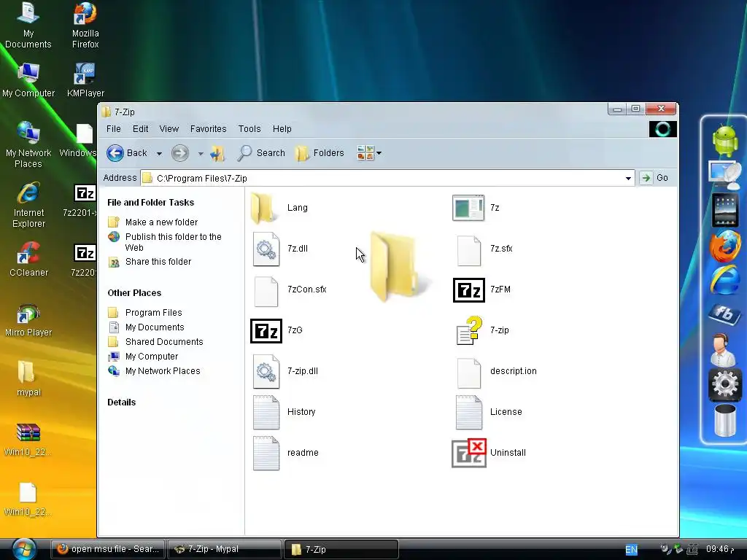
Task: Click the Search toolbar button
Action: [x=261, y=153]
